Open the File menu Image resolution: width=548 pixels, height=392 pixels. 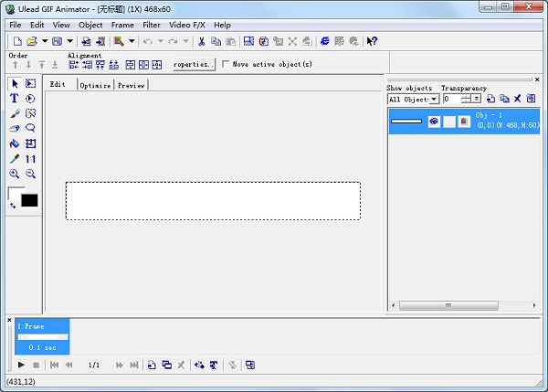15,25
